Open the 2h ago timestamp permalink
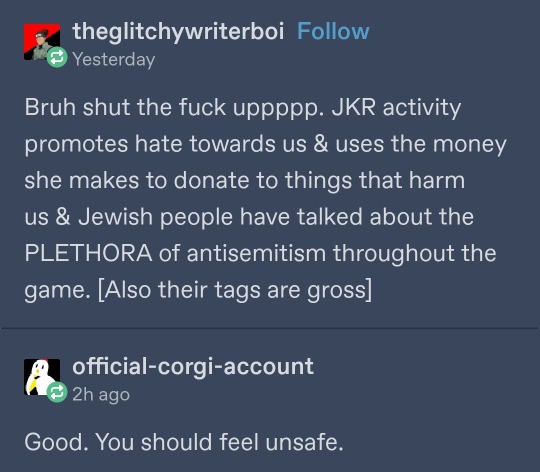Screen dimensions: 540x472 pyautogui.click(x=101, y=395)
